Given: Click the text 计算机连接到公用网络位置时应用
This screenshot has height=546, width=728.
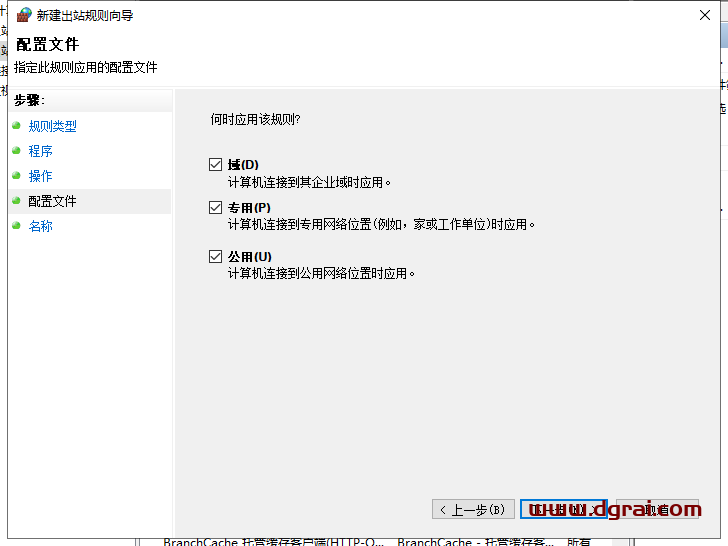Looking at the screenshot, I should [321, 273].
